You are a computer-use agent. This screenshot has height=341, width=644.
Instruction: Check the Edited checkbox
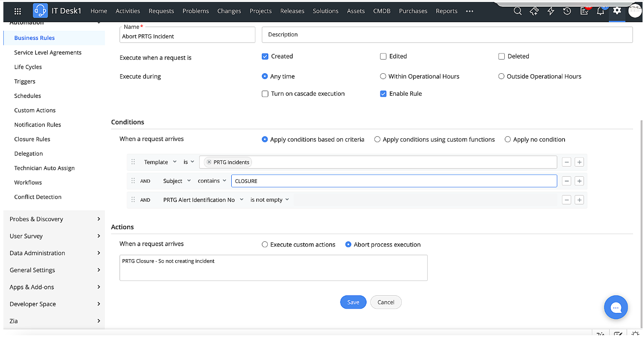pos(383,56)
